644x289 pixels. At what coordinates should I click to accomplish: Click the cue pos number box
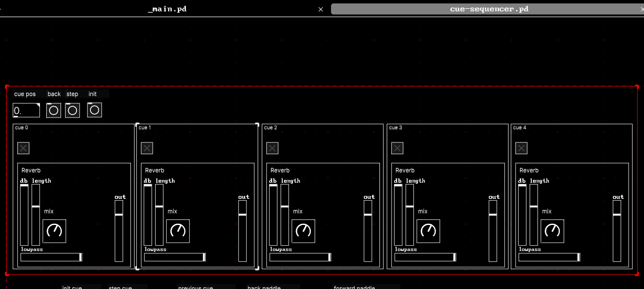(26, 110)
